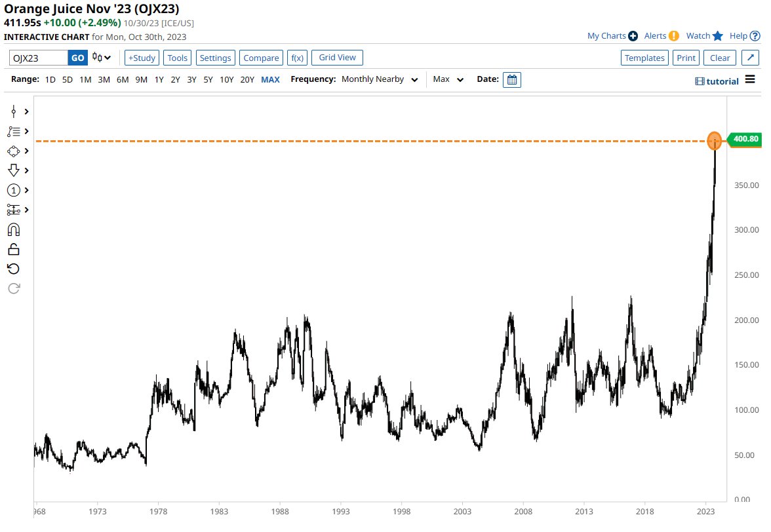The height and width of the screenshot is (532, 771).
Task: Click the 350.00 price axis label
Action: pyautogui.click(x=746, y=185)
